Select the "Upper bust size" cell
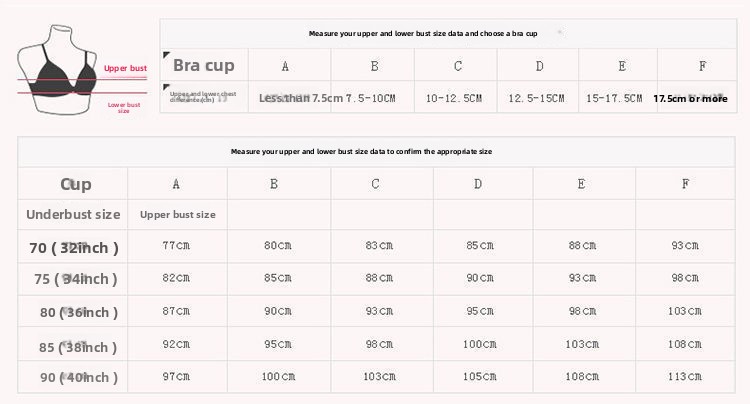750x404 pixels. click(x=178, y=214)
